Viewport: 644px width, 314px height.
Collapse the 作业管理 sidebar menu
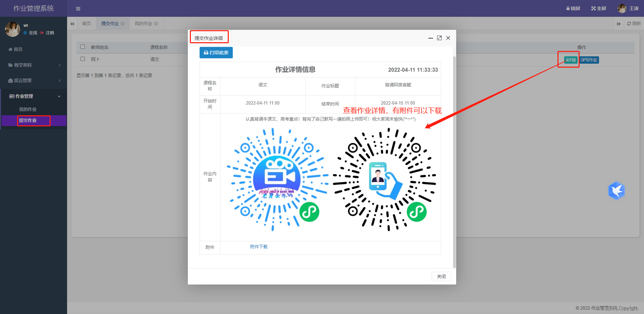point(34,96)
